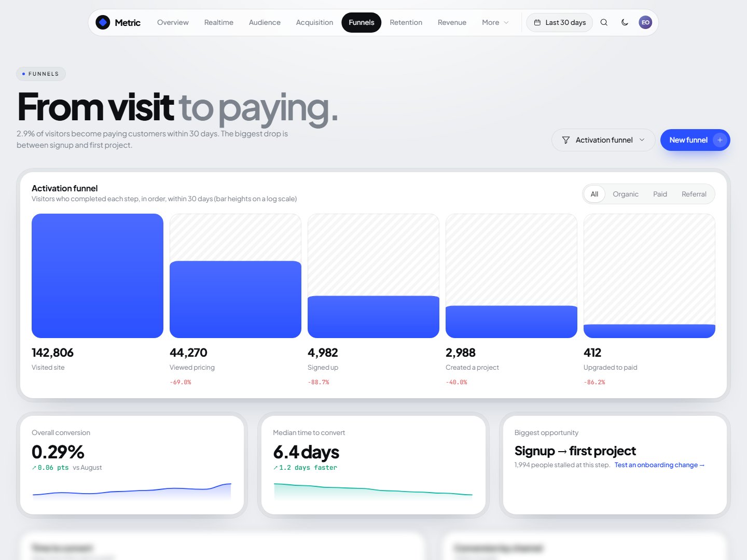Viewport: 747px width, 560px height.
Task: Click the 2,988 count
Action: click(x=461, y=353)
